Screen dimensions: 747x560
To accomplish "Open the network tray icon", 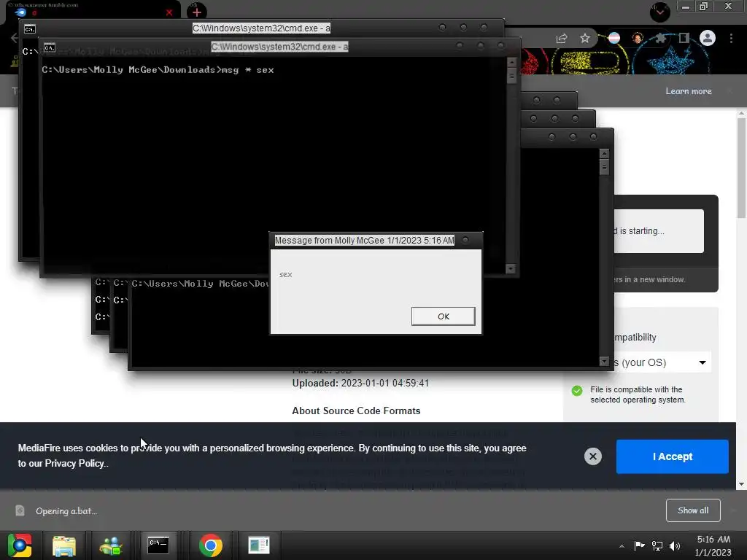I will [x=657, y=545].
